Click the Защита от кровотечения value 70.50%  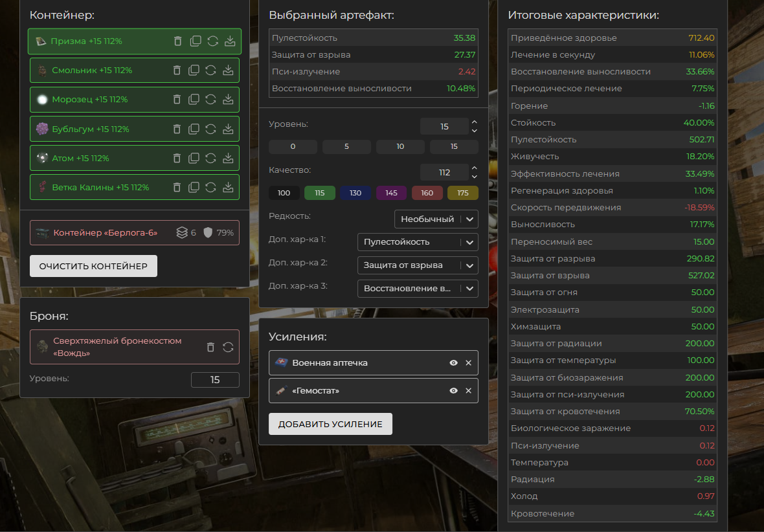pyautogui.click(x=699, y=411)
